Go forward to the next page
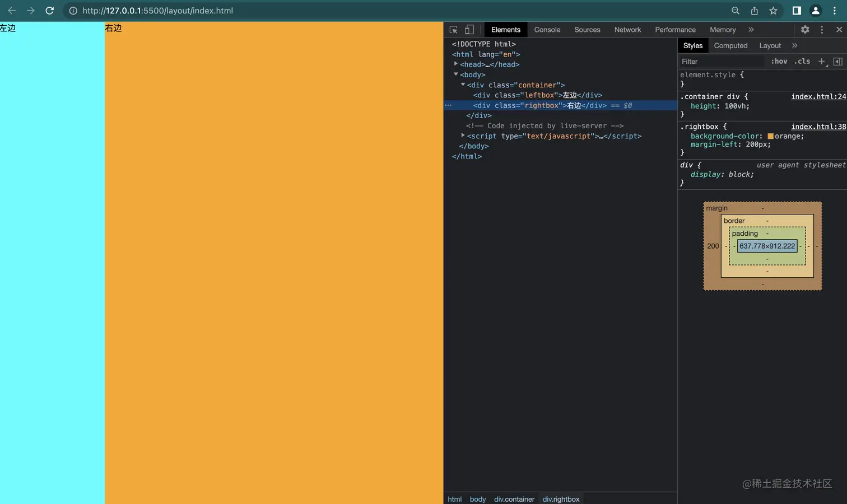Image resolution: width=847 pixels, height=504 pixels. tap(31, 11)
